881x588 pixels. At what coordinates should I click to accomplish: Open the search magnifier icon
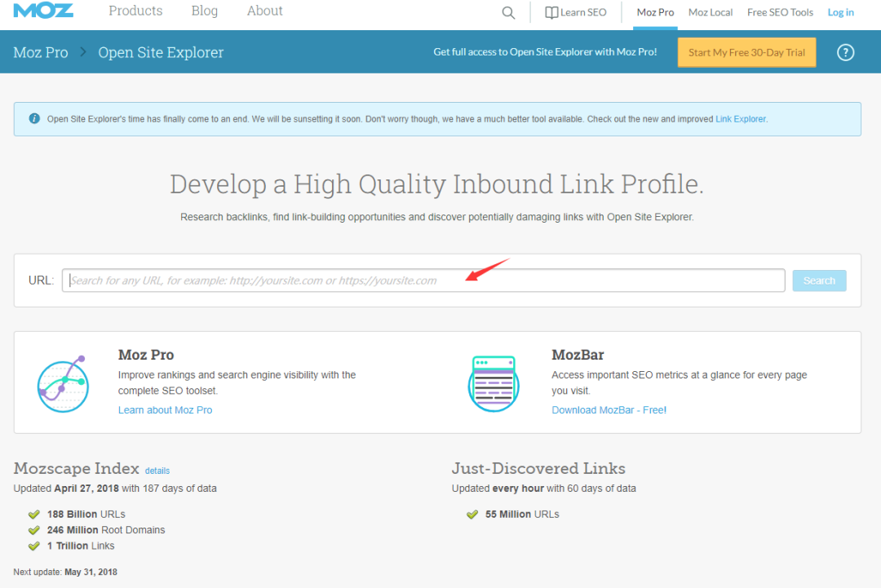(508, 12)
